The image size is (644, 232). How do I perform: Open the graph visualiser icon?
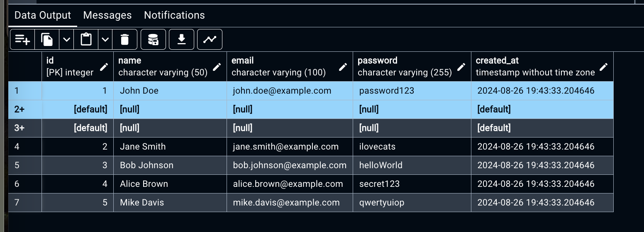(210, 39)
